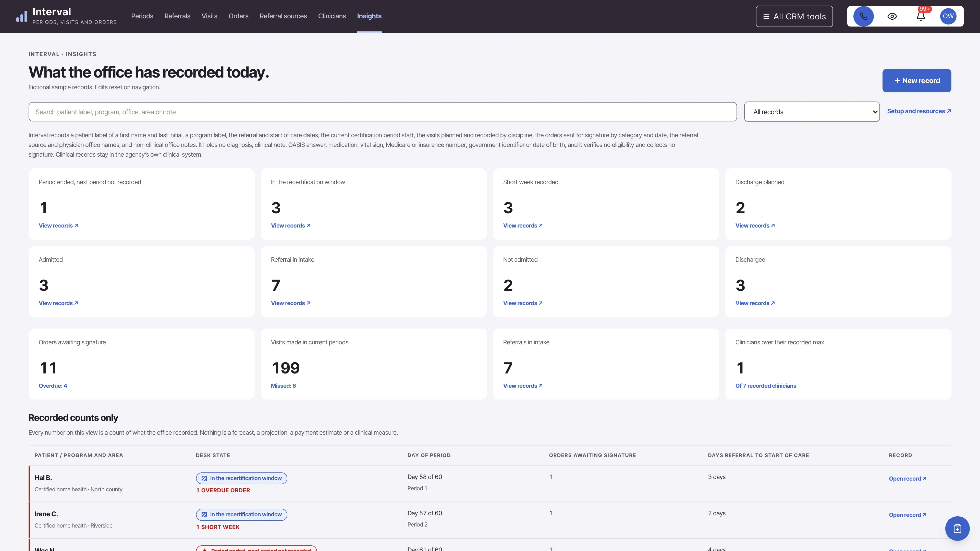The width and height of the screenshot is (980, 551).
Task: Click the New record button
Action: [x=916, y=81]
